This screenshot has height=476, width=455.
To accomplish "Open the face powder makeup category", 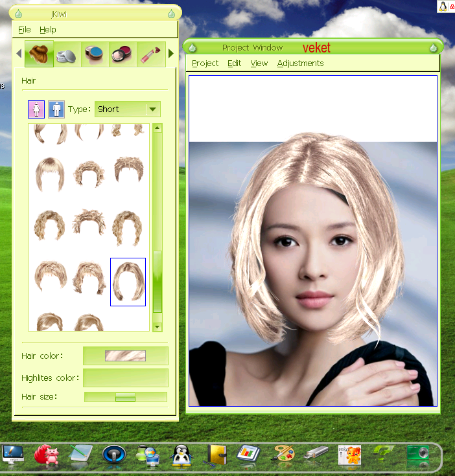I will [67, 54].
